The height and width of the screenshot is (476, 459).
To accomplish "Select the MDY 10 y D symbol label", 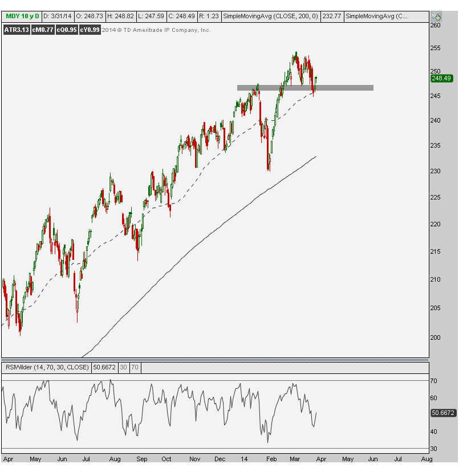I will pyautogui.click(x=22, y=17).
